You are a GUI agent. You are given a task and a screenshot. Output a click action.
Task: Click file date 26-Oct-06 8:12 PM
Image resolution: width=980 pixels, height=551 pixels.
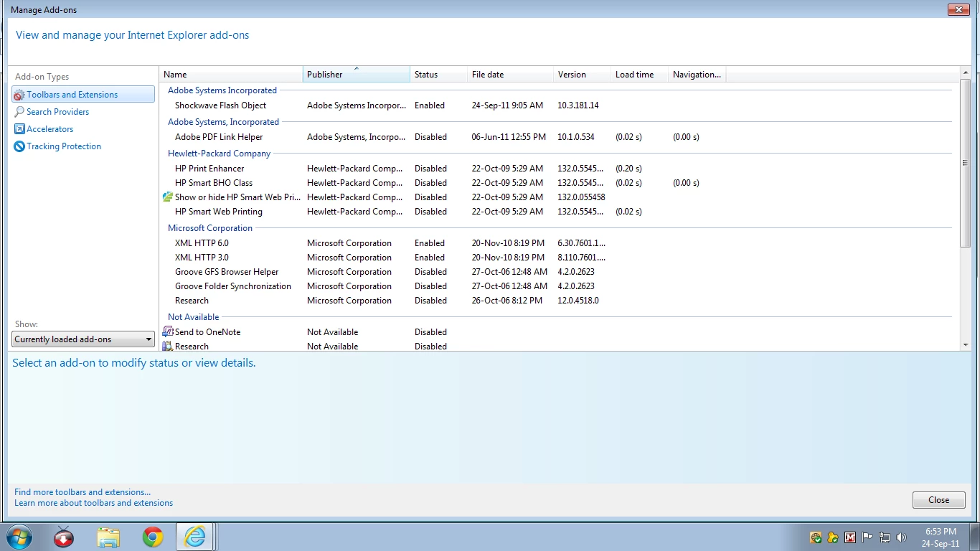coord(507,301)
